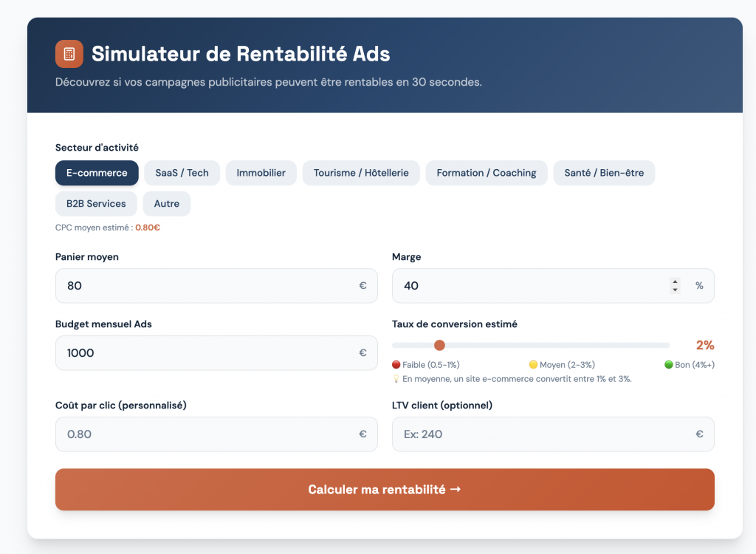Click the Coût par clic input
Viewport: 756px width, 554px height.
[207, 434]
